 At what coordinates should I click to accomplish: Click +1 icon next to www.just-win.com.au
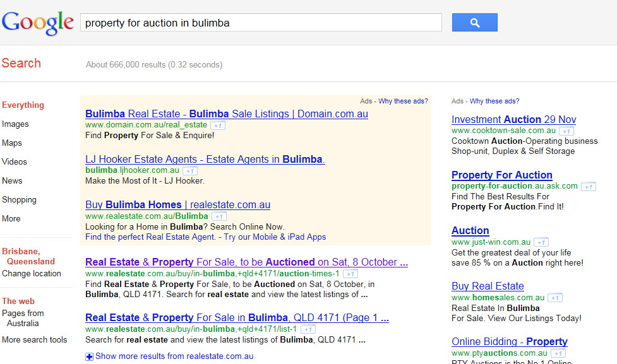(x=541, y=242)
